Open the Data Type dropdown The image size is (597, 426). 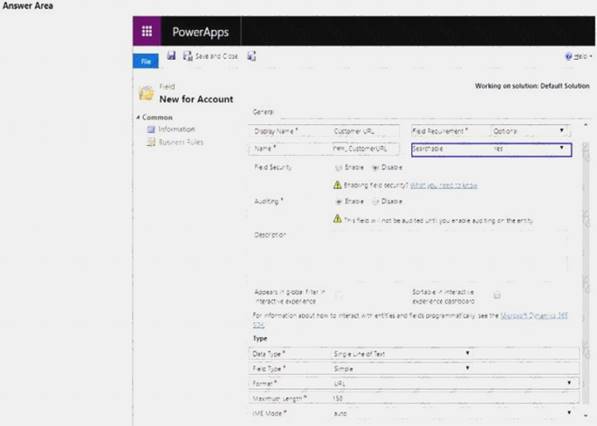(402, 354)
